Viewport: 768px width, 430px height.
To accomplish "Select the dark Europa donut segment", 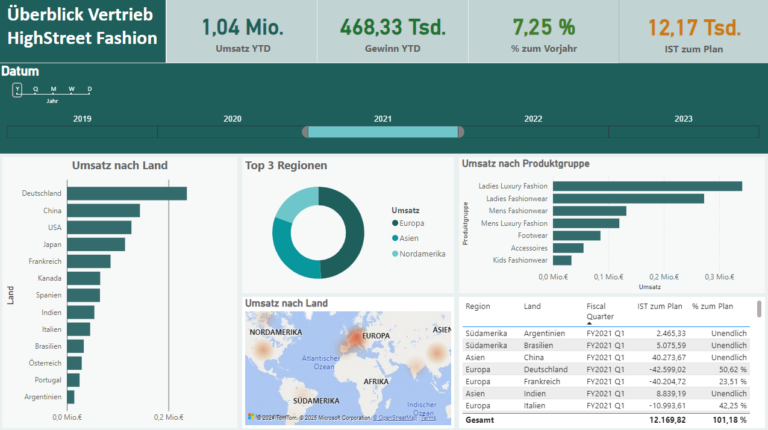I will tap(354, 233).
